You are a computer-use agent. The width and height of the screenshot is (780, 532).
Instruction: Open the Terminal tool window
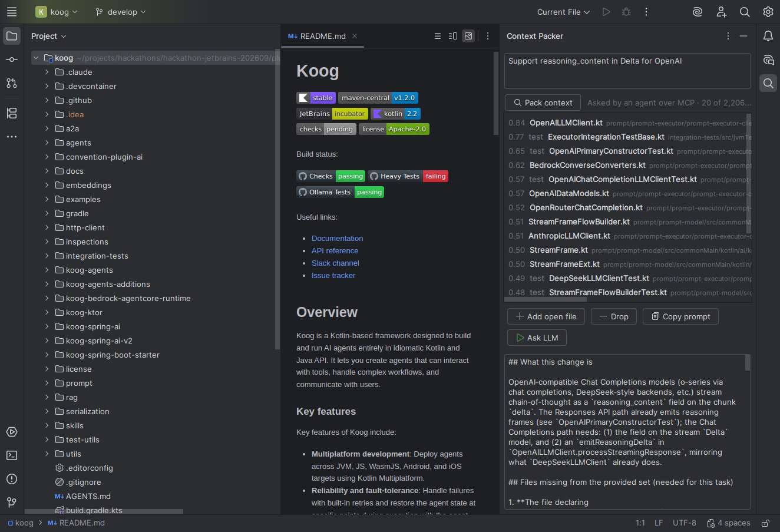(12, 455)
